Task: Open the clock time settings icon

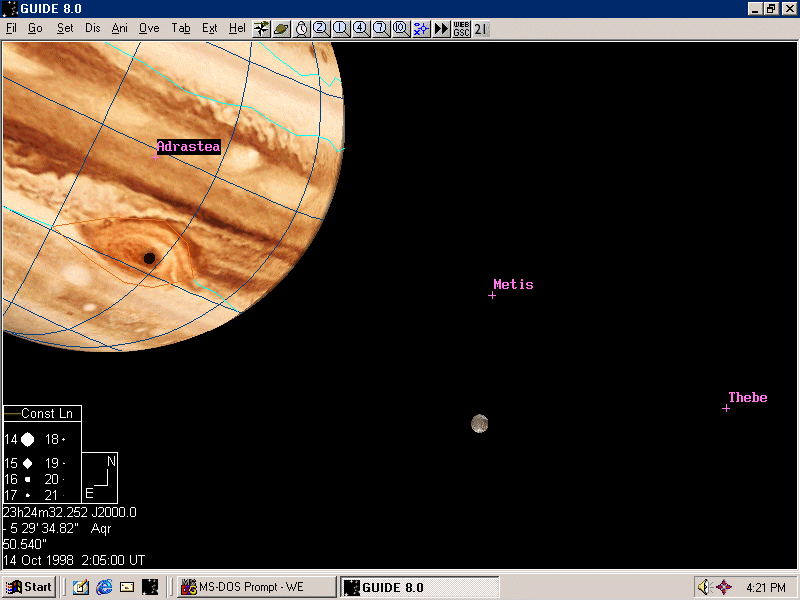Action: pos(301,29)
